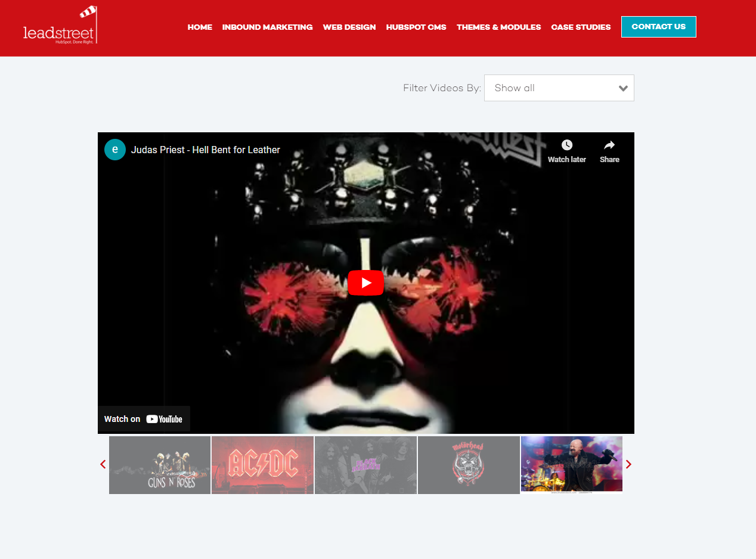Click the Contact Us button
Viewport: 756px width, 559px height.
click(659, 27)
